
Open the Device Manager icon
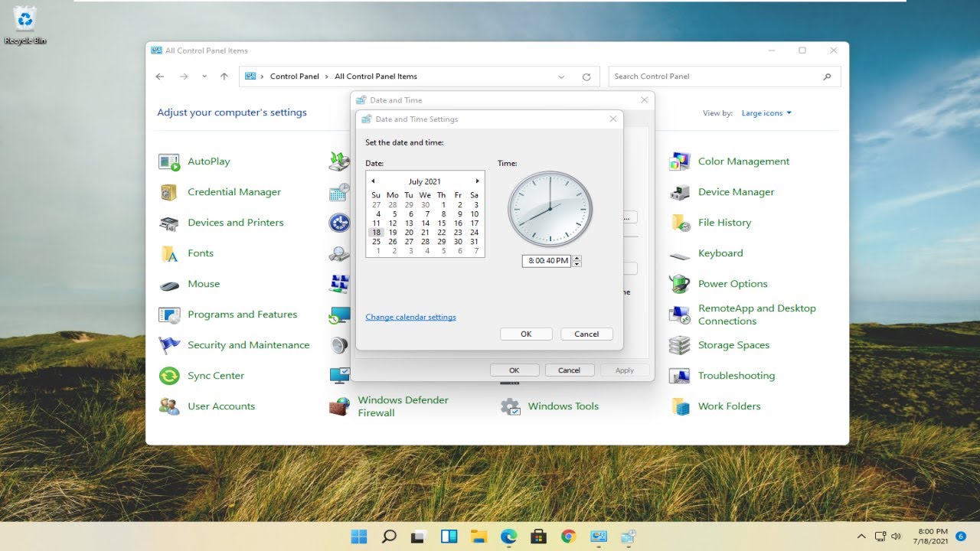pyautogui.click(x=679, y=192)
